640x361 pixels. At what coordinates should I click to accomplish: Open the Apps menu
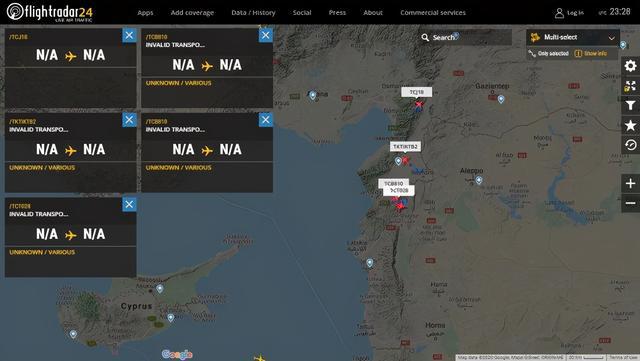pyautogui.click(x=145, y=13)
